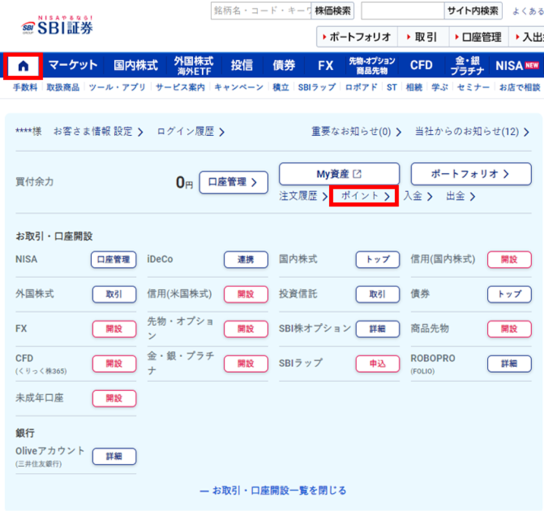Click NISA 口座管理 button
544x511 pixels.
[x=113, y=260]
